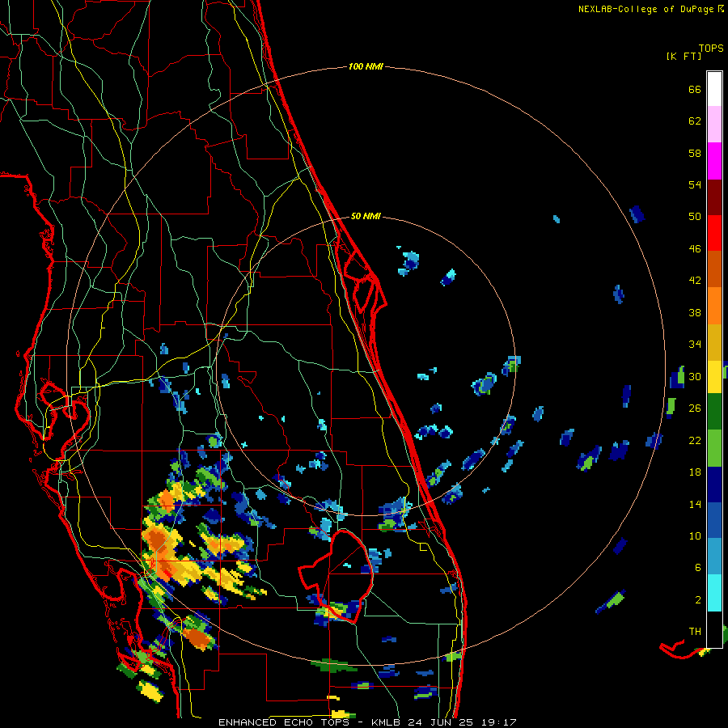Screen dimensions: 728x728
Task: Click the [K FT] units label
Action: tap(684, 57)
